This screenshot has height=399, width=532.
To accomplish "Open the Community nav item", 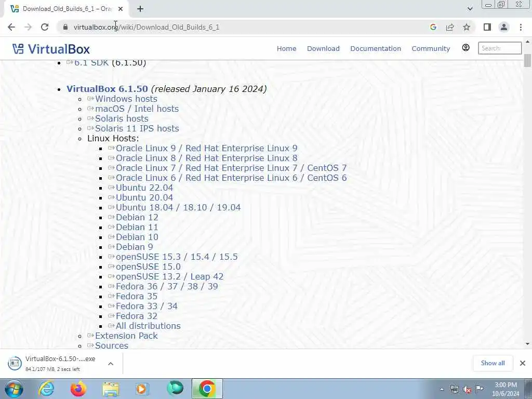I will click(x=431, y=48).
